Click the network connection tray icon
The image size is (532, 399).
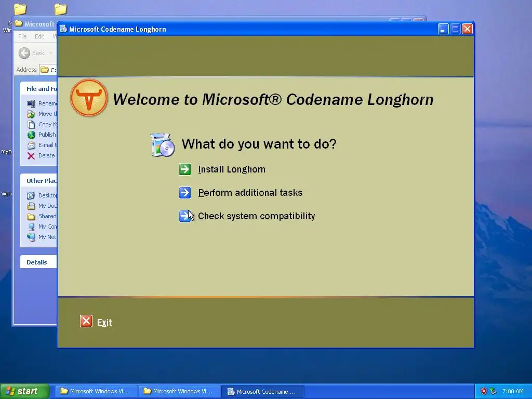pos(494,391)
